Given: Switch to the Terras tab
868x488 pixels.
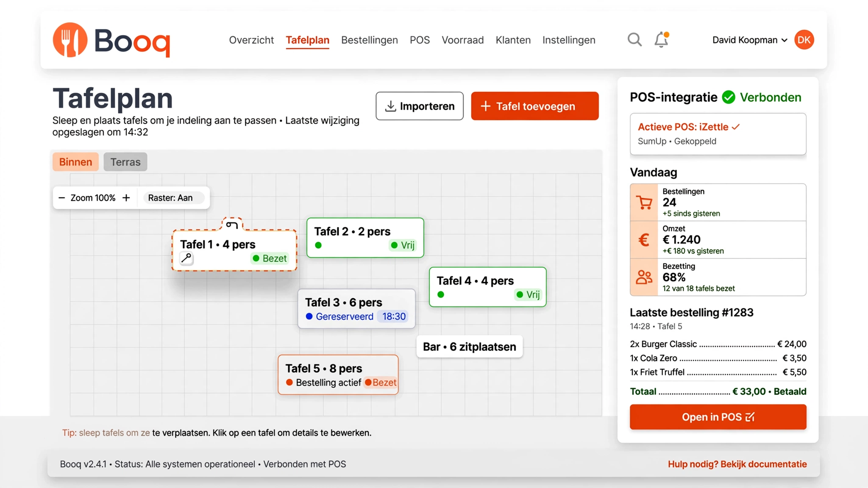Looking at the screenshot, I should [x=125, y=162].
